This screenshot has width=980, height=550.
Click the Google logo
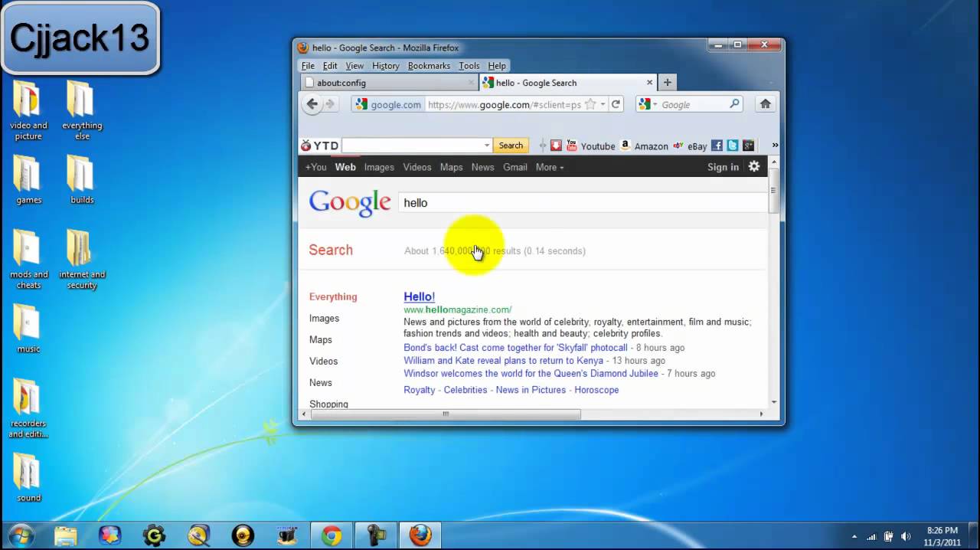(350, 203)
